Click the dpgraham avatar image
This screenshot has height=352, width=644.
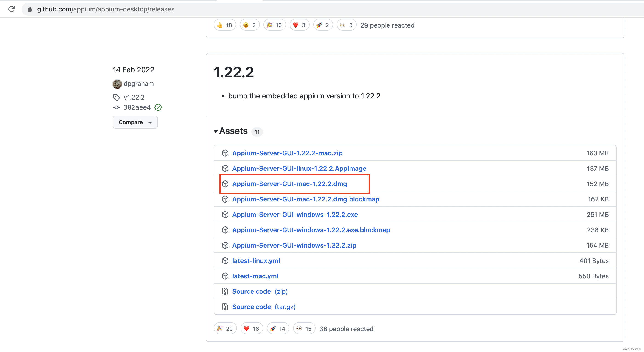tap(117, 84)
